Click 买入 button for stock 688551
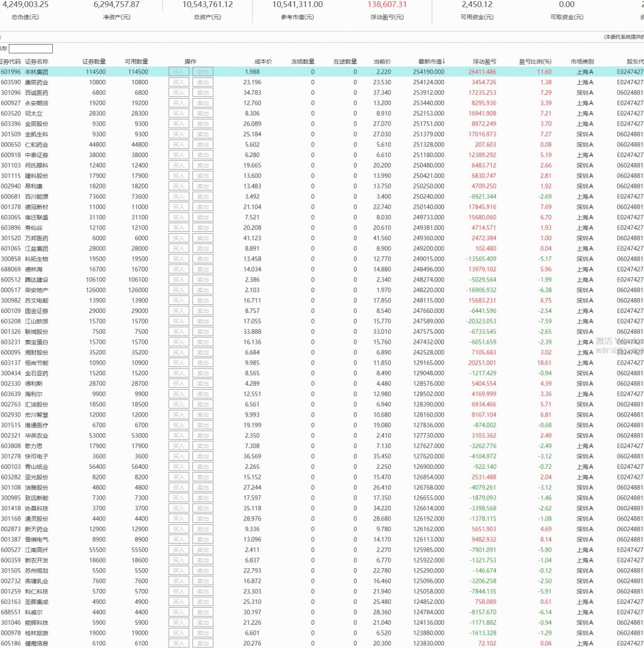The width and height of the screenshot is (644, 648). click(179, 612)
